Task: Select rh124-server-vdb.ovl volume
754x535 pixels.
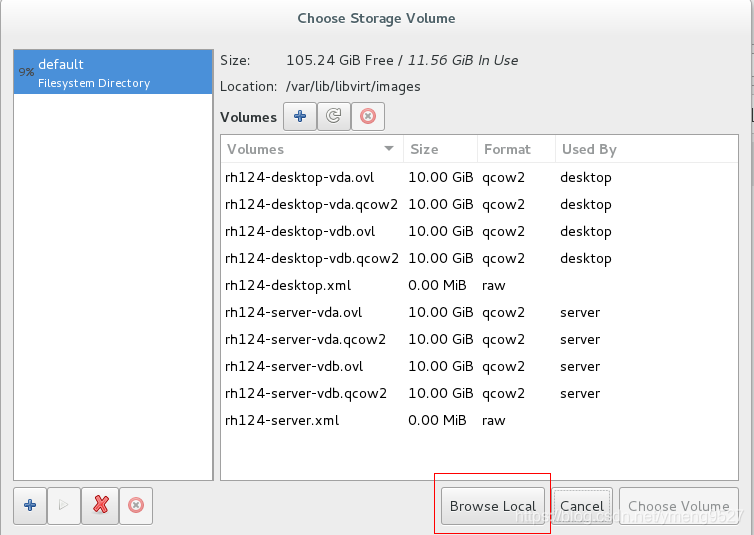Action: 479,366
